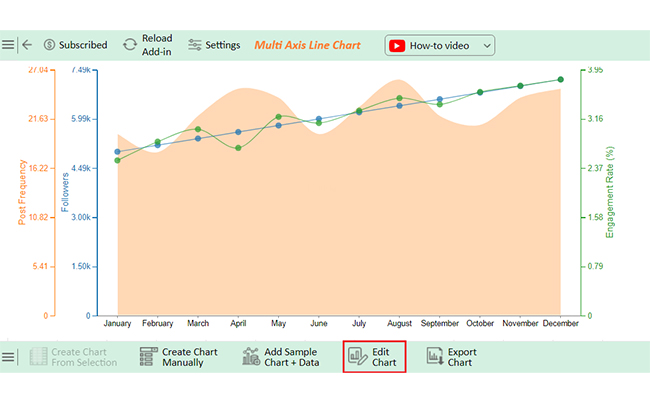Screen dimensions: 650x403
Task: Click the Add Sample Chart + Data icon
Action: click(x=251, y=357)
